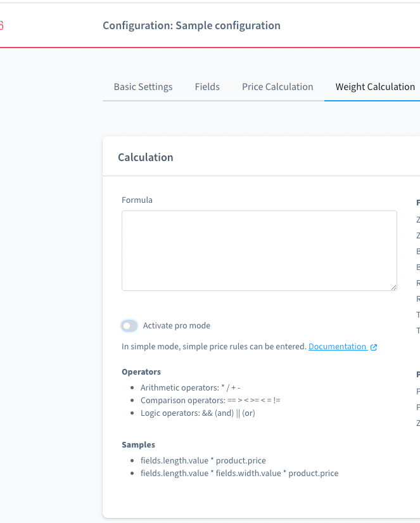Click the 'Formula' field label
This screenshot has width=420, height=523.
click(137, 200)
